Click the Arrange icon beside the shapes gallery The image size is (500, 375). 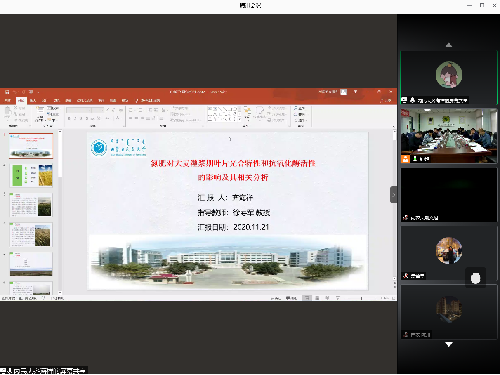tap(247, 112)
